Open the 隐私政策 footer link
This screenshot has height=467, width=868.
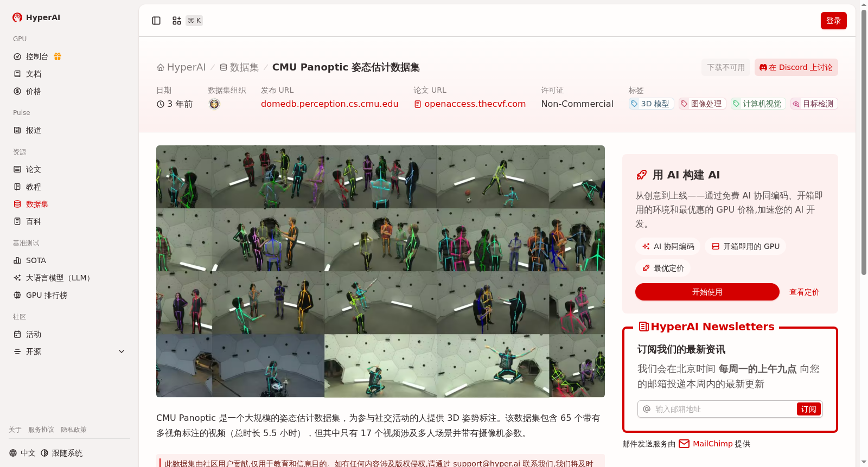tap(74, 430)
